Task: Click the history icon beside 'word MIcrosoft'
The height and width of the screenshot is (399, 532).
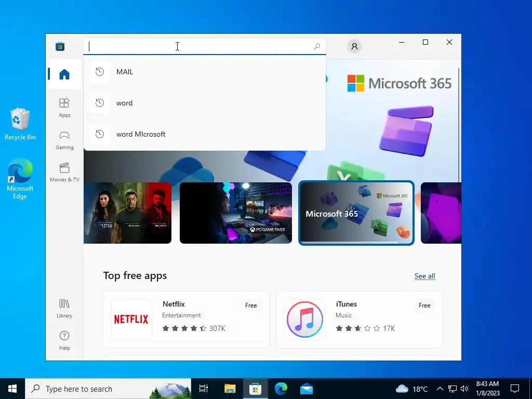Action: 100,134
